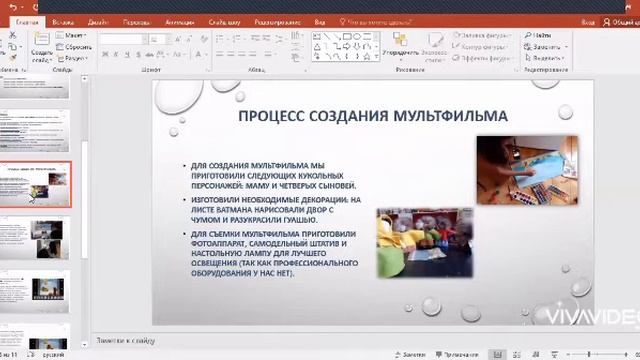This screenshot has width=640, height=360.
Task: Increase font size (larger A)
Action: pos(178,39)
